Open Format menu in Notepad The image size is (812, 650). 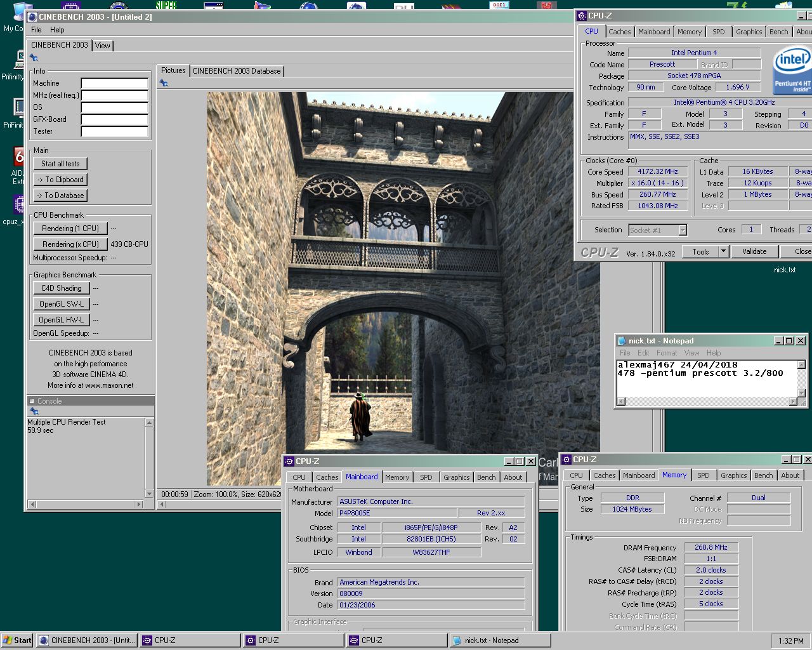click(667, 353)
